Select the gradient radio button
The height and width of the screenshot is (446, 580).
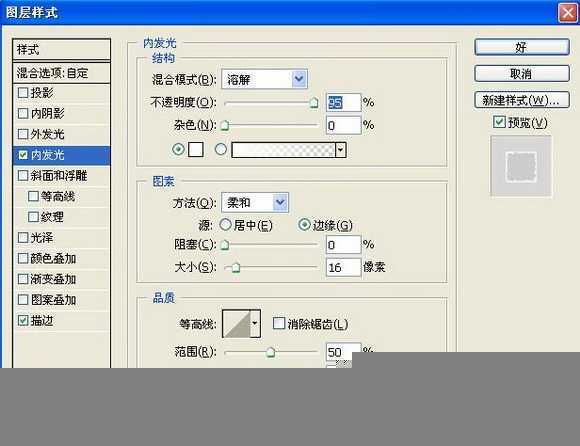click(x=221, y=149)
